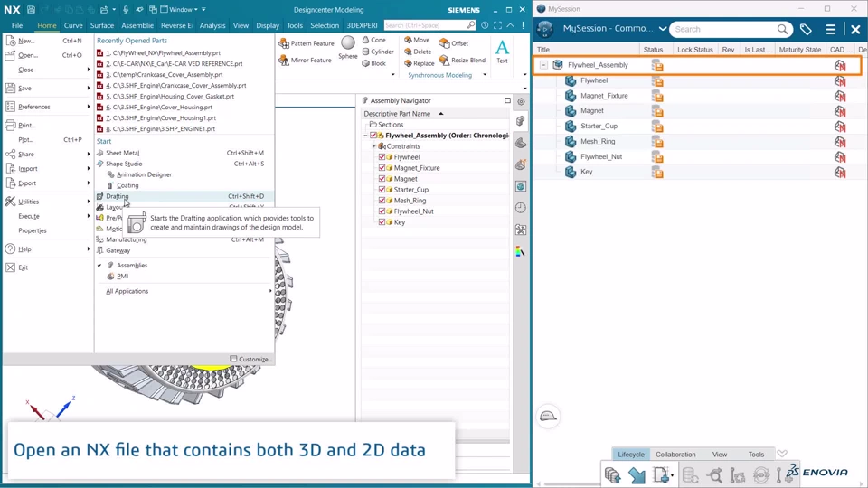Click the Replace face tool
Screen dimensions: 868x488
(x=419, y=63)
